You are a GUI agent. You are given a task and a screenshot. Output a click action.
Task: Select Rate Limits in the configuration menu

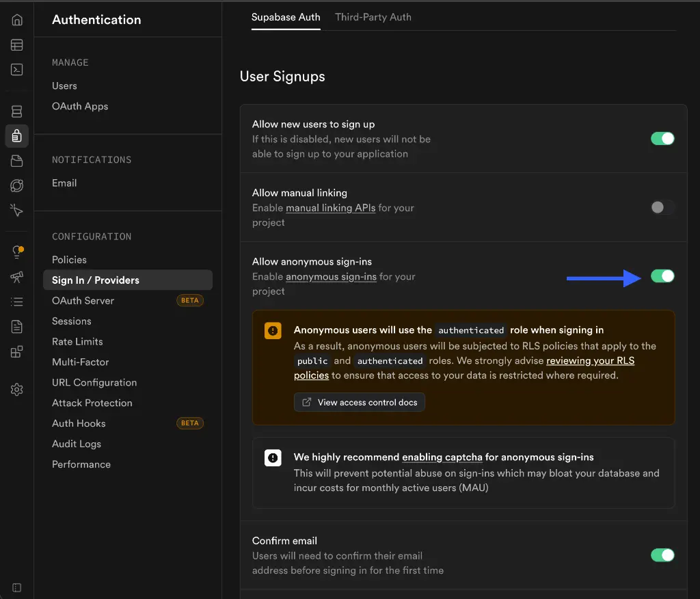pos(77,341)
